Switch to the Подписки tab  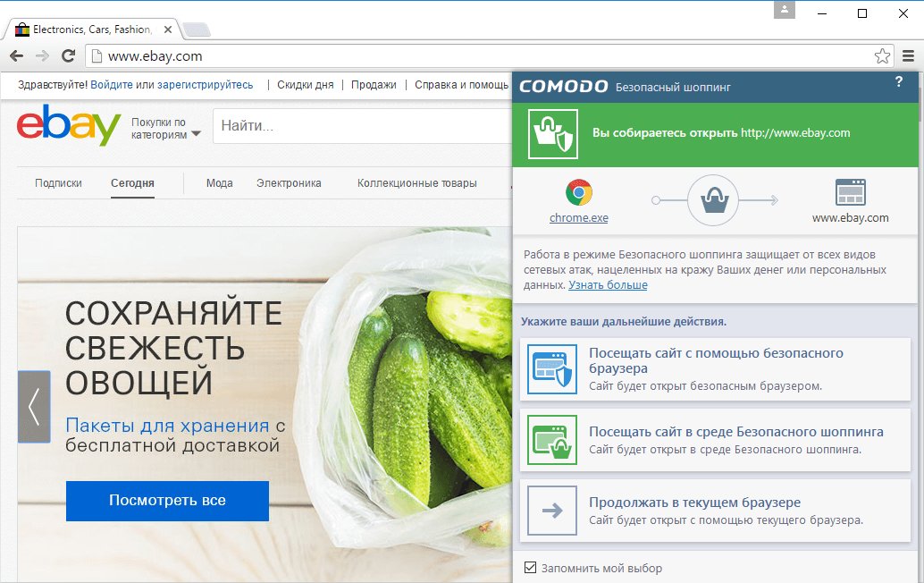(58, 183)
